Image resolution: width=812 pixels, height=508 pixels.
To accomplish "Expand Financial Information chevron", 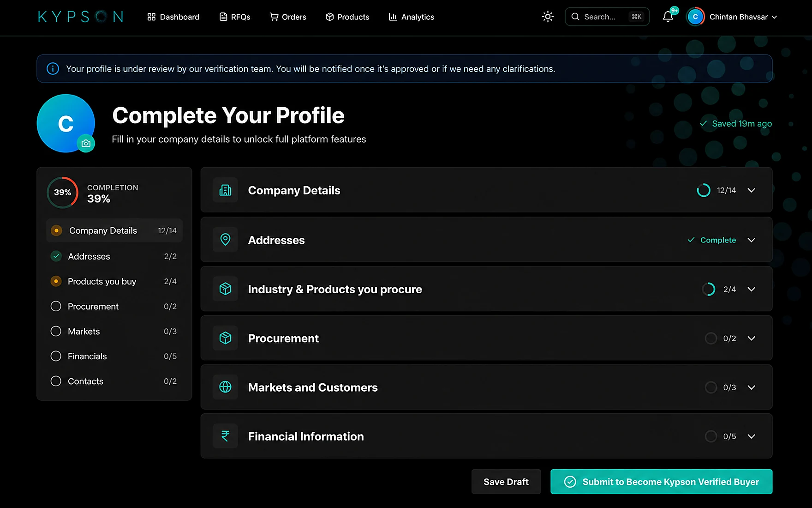I will (751, 436).
